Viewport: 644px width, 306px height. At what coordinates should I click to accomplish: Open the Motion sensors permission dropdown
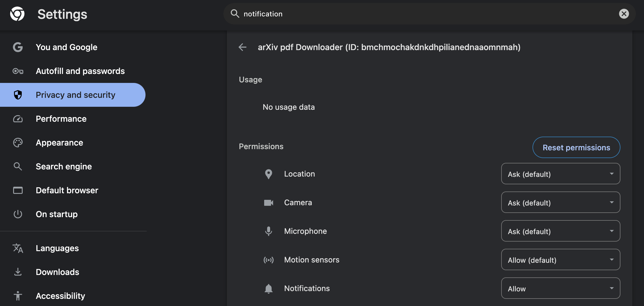(x=561, y=260)
